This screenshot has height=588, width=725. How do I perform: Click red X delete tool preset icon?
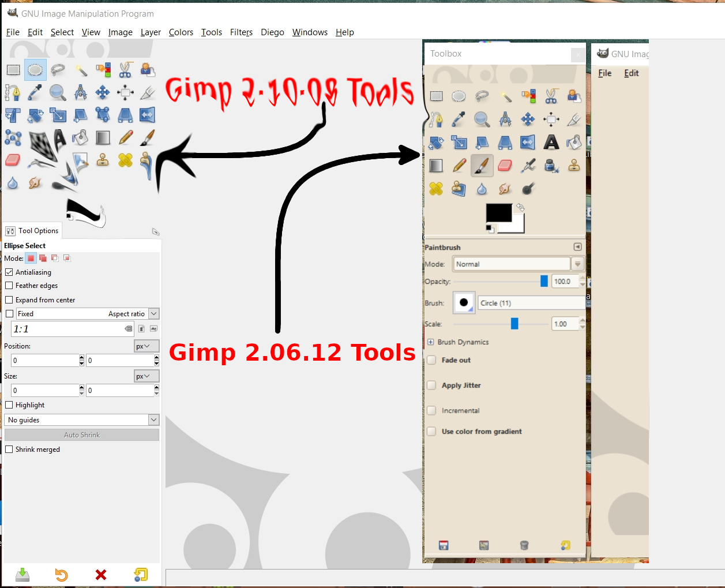pyautogui.click(x=101, y=574)
